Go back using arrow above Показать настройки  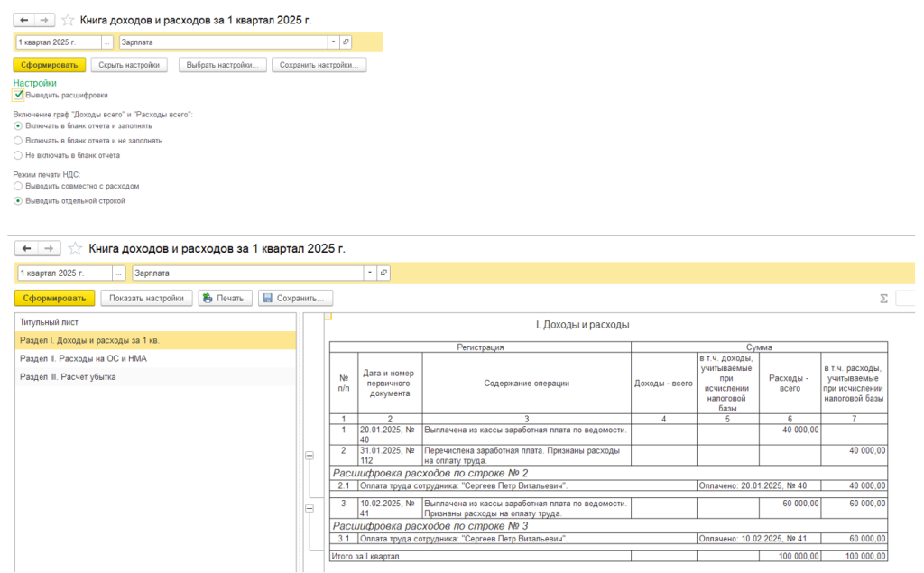[x=27, y=248]
